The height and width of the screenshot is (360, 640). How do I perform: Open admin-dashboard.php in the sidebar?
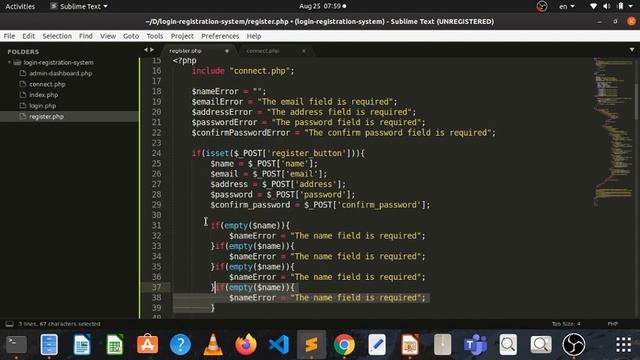click(x=60, y=73)
